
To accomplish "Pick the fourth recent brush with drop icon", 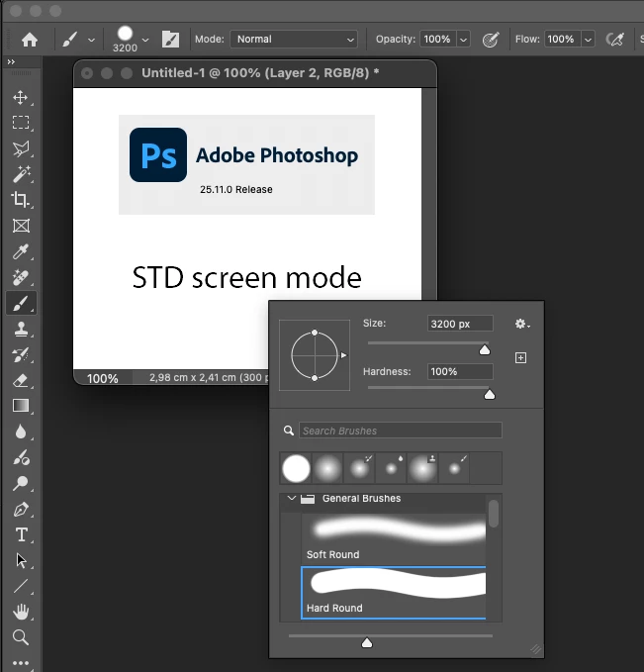I will [x=391, y=468].
